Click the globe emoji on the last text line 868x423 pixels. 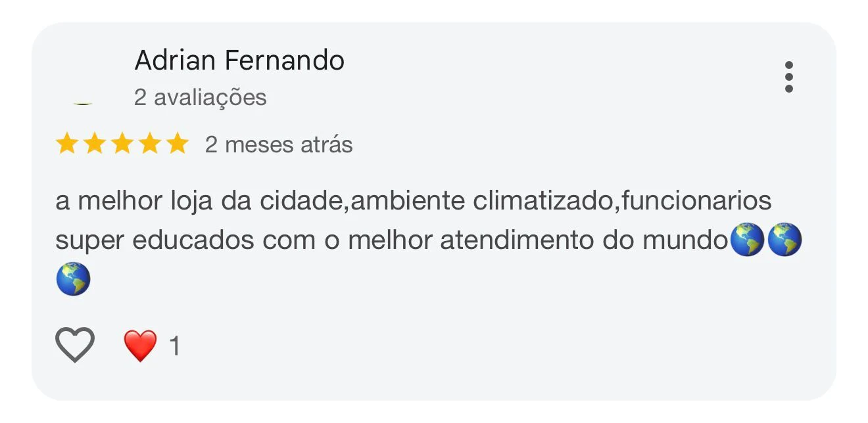73,278
